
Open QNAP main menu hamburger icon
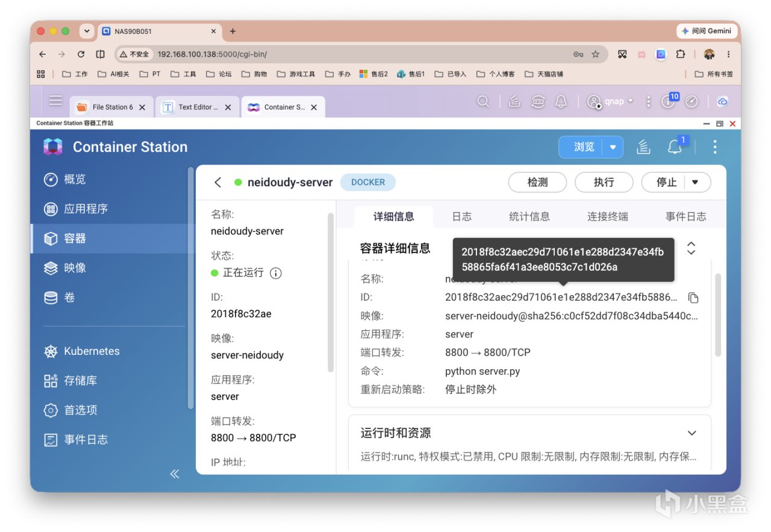(55, 101)
